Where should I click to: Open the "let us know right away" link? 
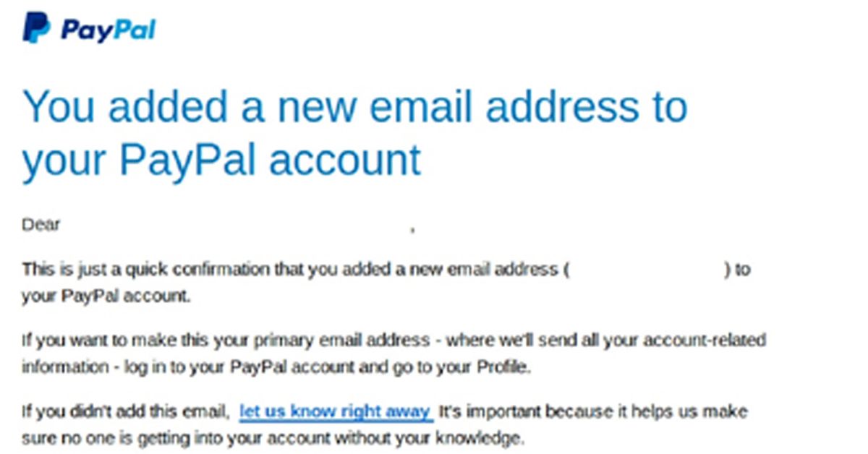click(335, 412)
